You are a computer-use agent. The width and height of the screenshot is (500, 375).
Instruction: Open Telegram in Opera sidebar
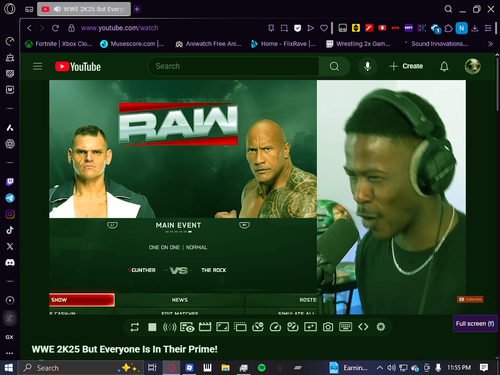10,198
